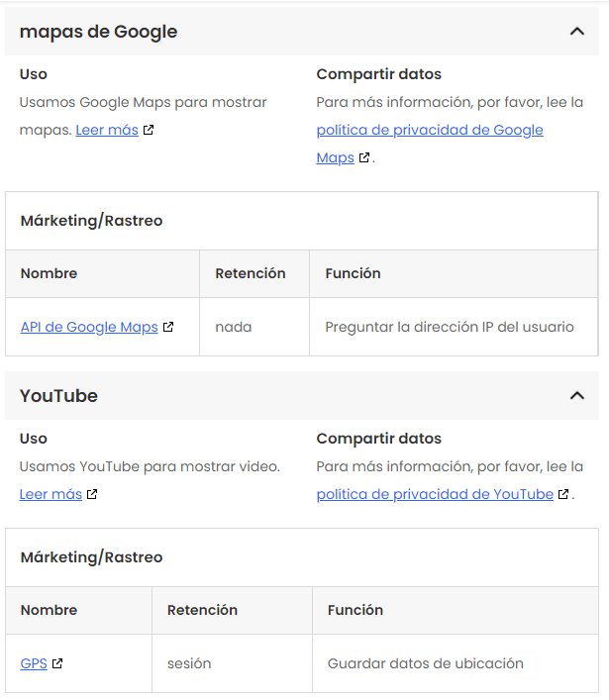Open 'Leer más' link under YouTube usage
609x700 pixels.
51,494
